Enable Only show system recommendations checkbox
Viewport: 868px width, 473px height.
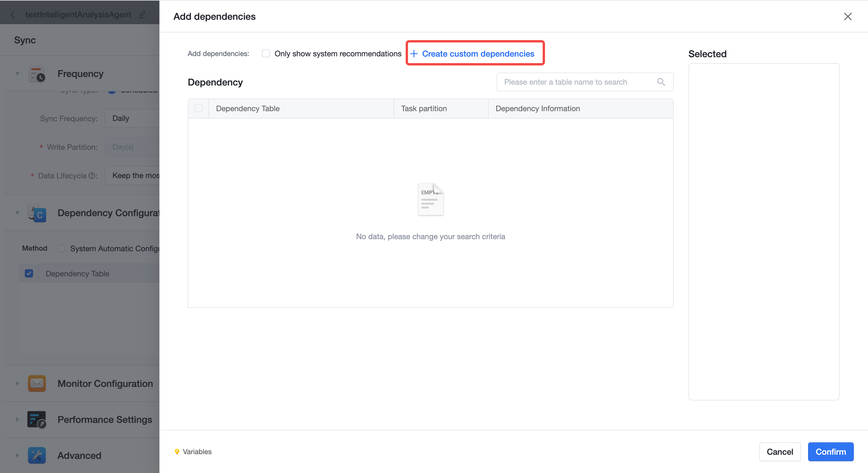266,54
